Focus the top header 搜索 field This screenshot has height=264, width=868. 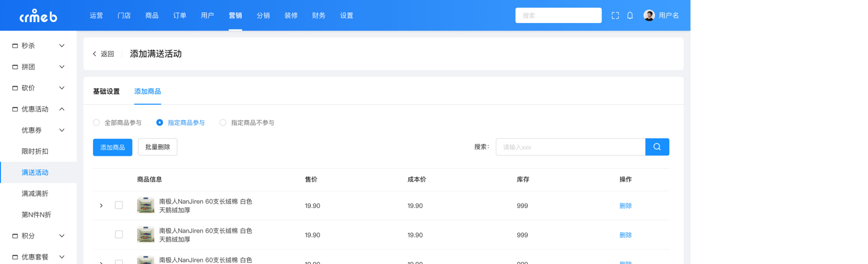click(558, 15)
